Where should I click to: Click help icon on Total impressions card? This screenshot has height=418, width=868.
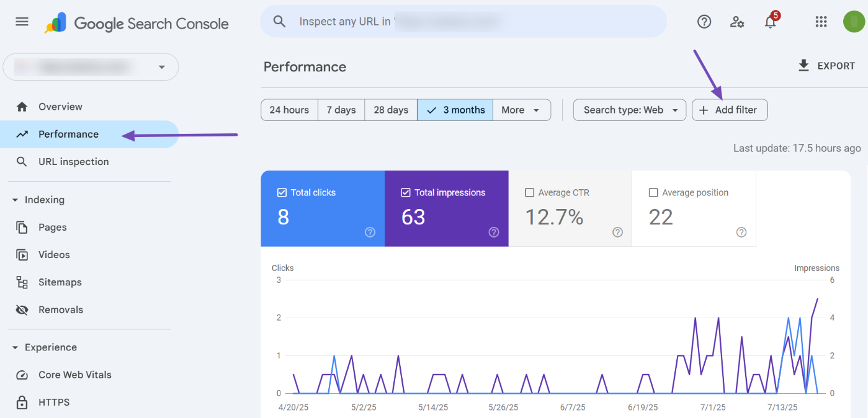click(x=494, y=232)
